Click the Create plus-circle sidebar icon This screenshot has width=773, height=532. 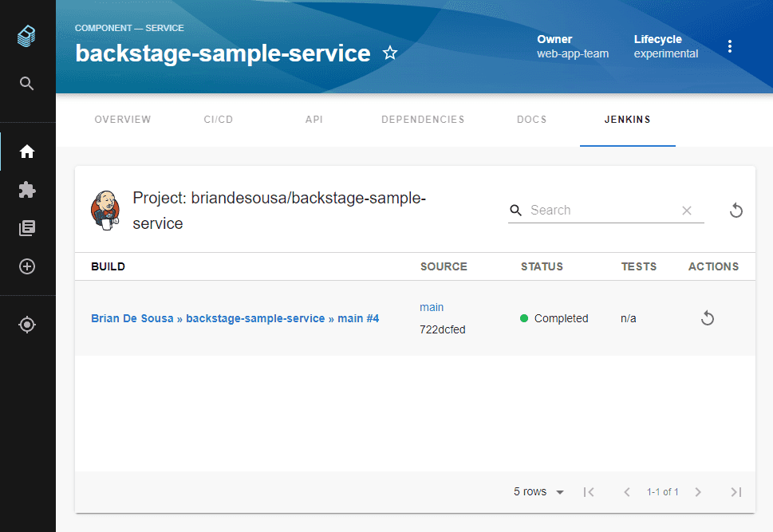27,266
